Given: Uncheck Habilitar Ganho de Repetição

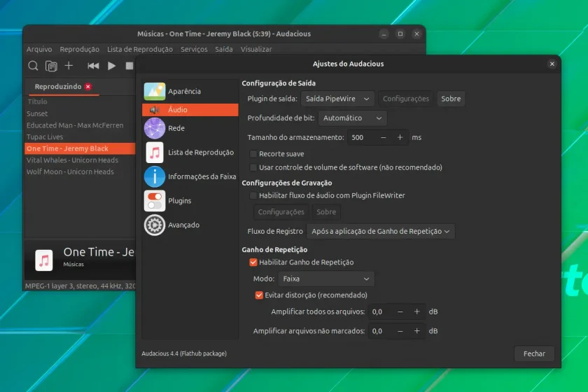Looking at the screenshot, I should coord(253,262).
